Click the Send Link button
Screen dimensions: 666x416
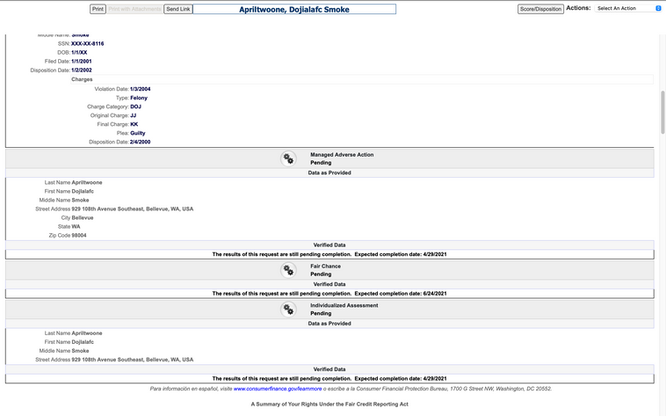click(178, 9)
